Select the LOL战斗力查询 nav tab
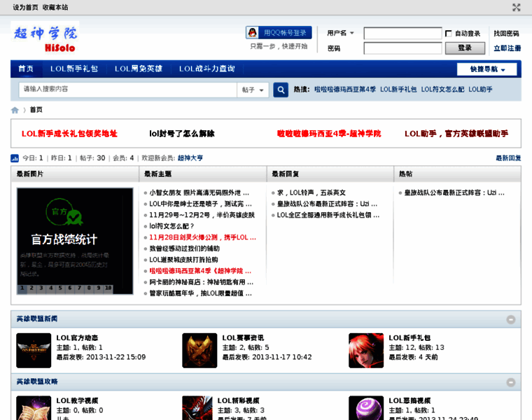The image size is (532, 420). pos(206,69)
